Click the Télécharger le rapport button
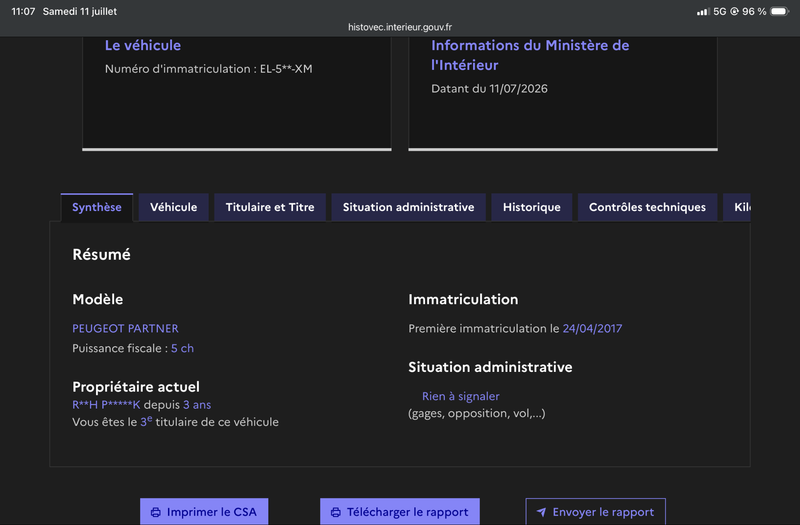Image resolution: width=800 pixels, height=525 pixels. coord(400,512)
